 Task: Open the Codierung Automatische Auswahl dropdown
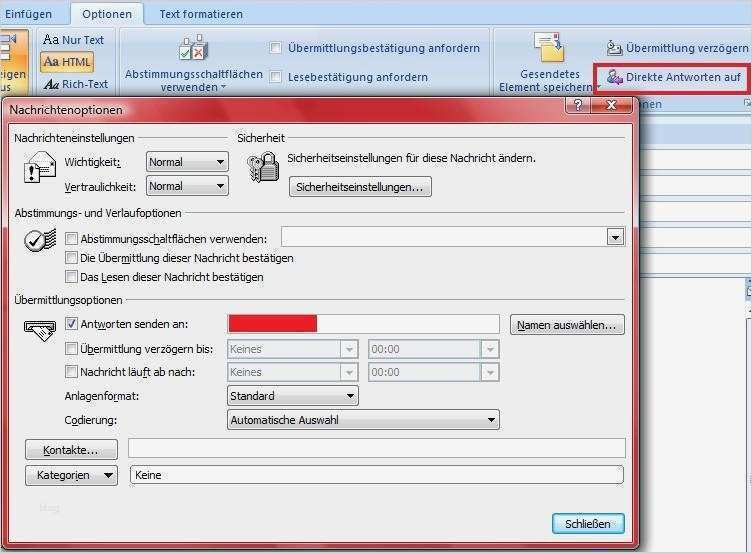tap(363, 420)
